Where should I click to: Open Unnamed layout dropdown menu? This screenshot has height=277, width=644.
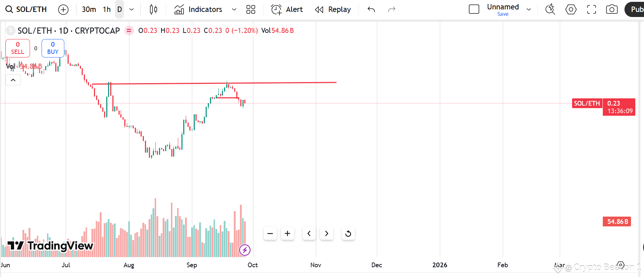pyautogui.click(x=529, y=10)
